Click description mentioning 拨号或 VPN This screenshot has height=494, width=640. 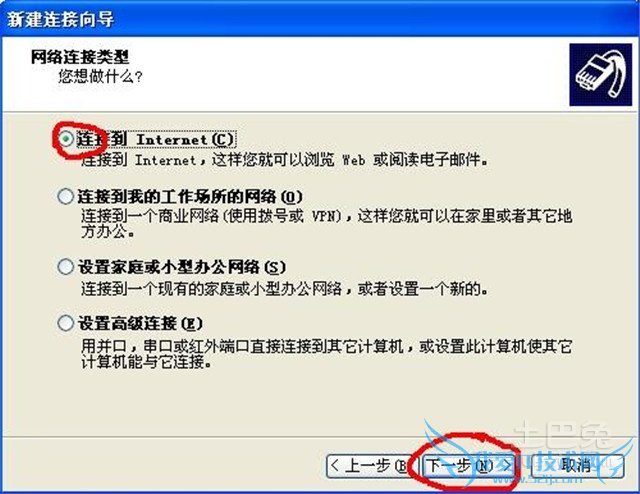[326, 223]
